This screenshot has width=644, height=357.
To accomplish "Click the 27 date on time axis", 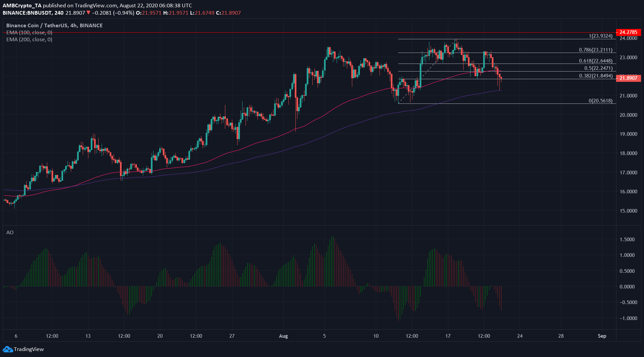I will (x=232, y=336).
